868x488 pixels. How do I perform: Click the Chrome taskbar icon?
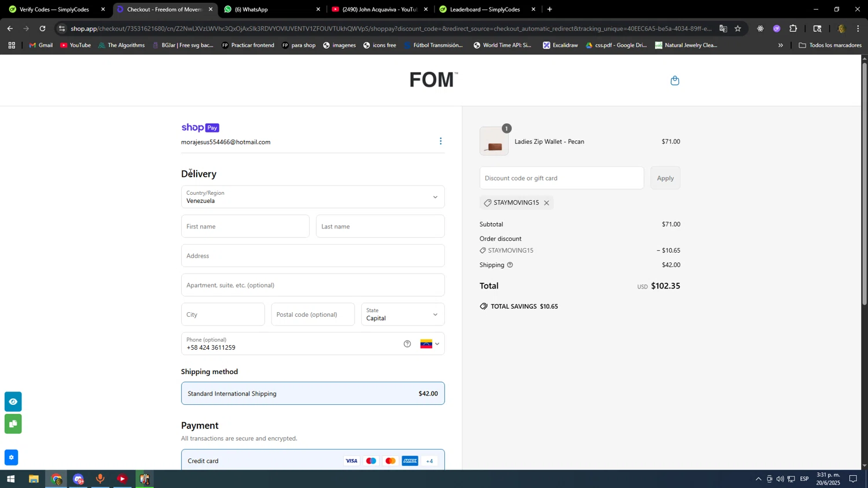coord(56,479)
